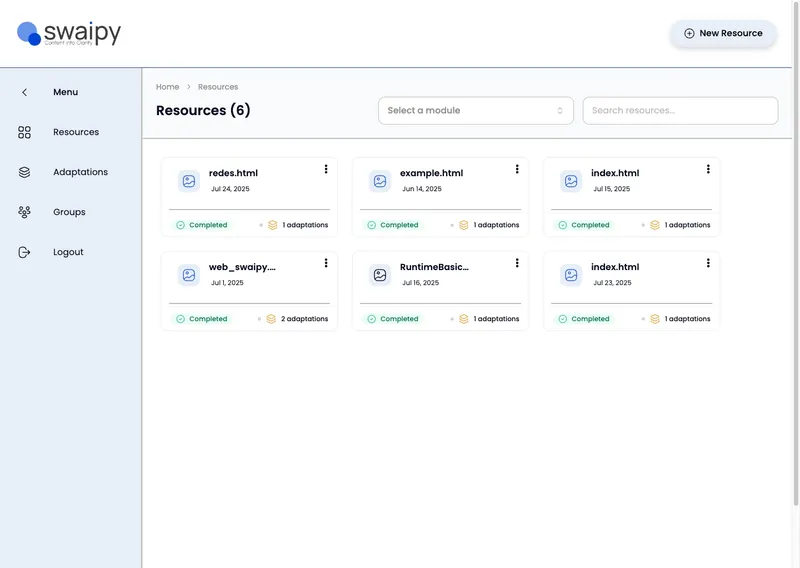The width and height of the screenshot is (800, 568).
Task: Collapse the sidebar menu with back chevron
Action: pos(25,92)
